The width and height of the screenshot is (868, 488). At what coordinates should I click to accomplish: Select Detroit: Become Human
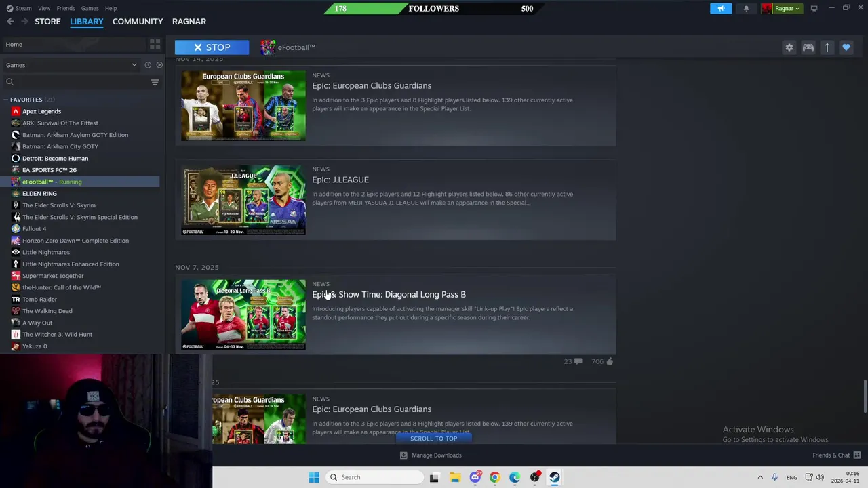(x=55, y=159)
